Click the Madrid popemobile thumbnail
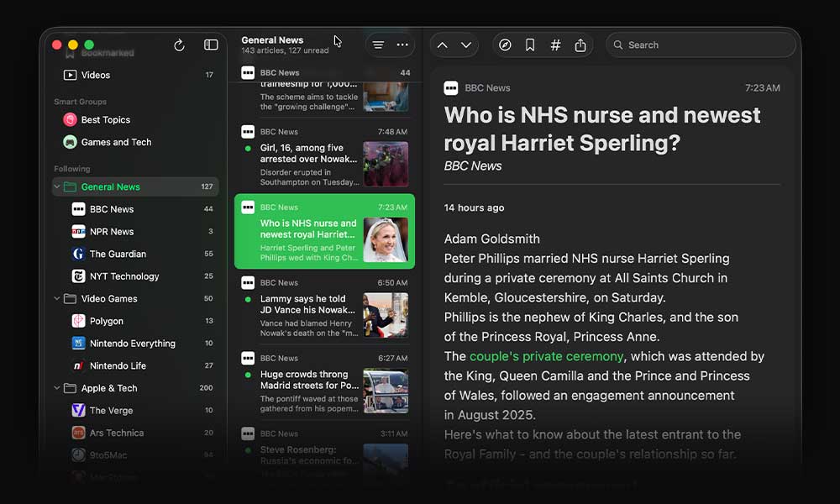 tap(386, 391)
